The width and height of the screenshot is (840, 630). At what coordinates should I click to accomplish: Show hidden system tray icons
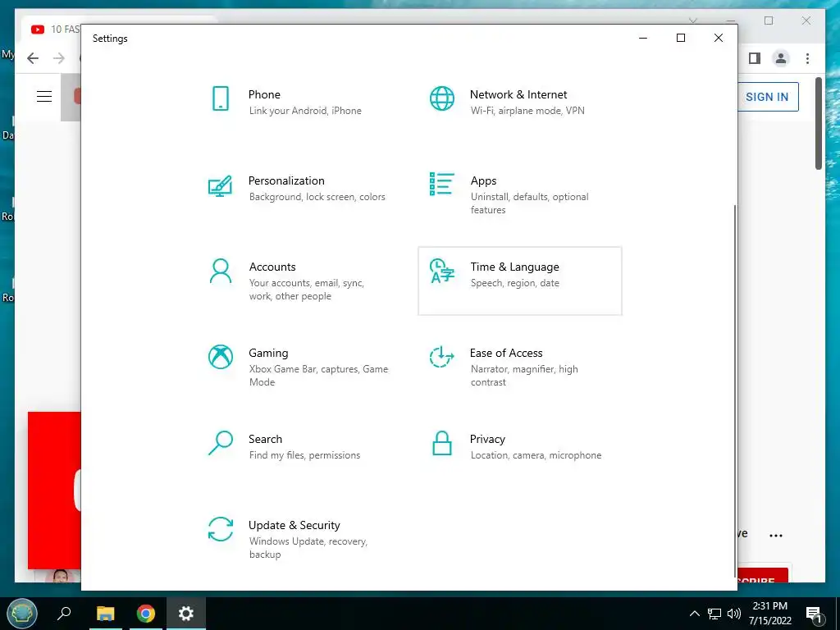(x=694, y=614)
